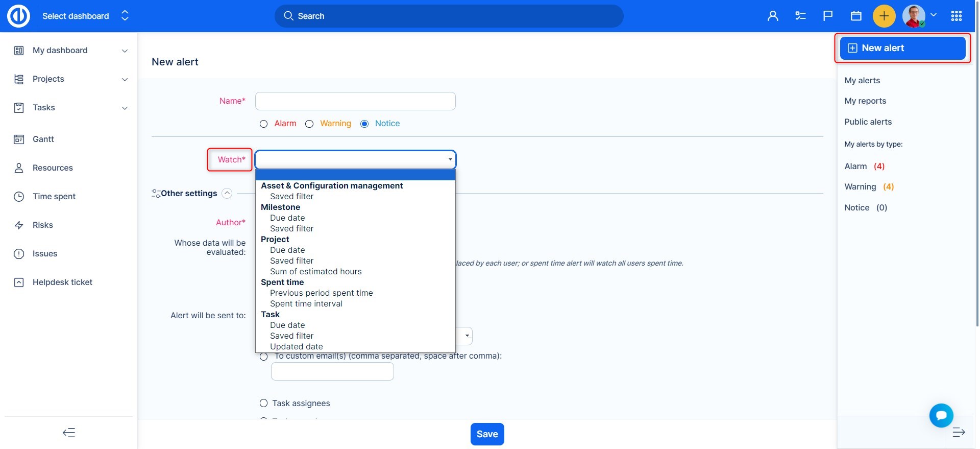
Task: Expand the My dashboard sidebar chevron
Action: [125, 51]
